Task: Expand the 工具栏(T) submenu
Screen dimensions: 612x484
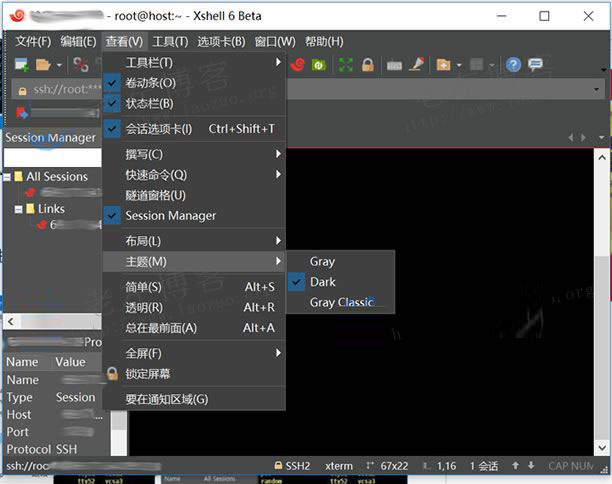Action: tap(194, 62)
